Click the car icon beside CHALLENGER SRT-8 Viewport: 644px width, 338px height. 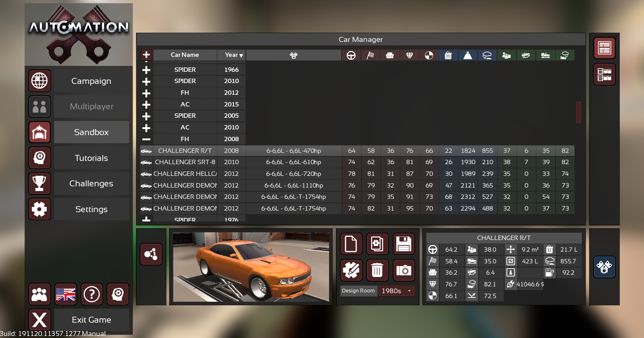(x=146, y=163)
